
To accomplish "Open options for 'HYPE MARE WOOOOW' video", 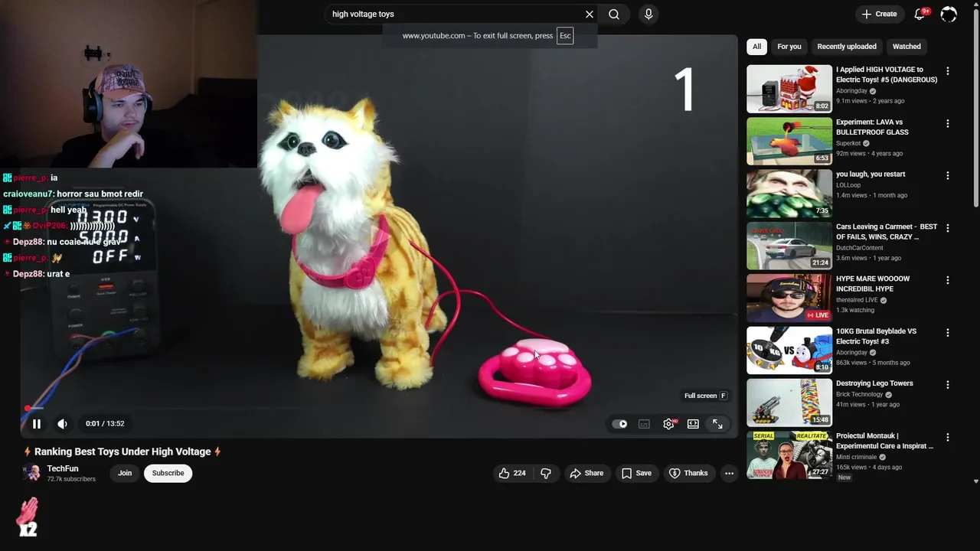I will point(948,280).
